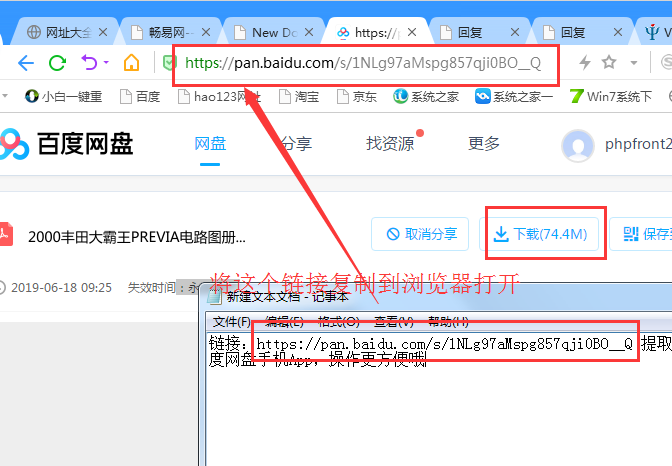Image resolution: width=672 pixels, height=466 pixels.
Task: Select the 网盘 navigation tab
Action: (210, 144)
